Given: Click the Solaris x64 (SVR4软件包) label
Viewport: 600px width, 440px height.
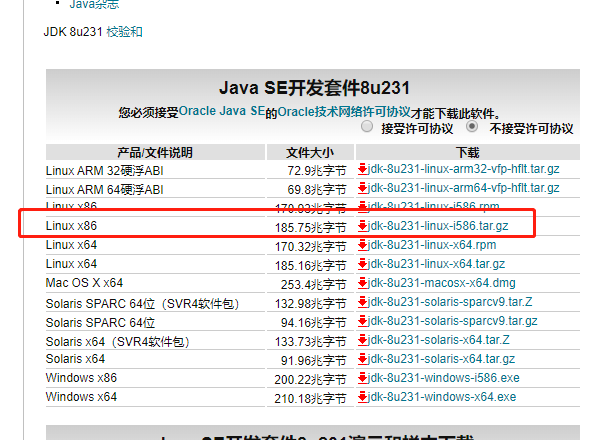Looking at the screenshot, I should (x=117, y=342).
